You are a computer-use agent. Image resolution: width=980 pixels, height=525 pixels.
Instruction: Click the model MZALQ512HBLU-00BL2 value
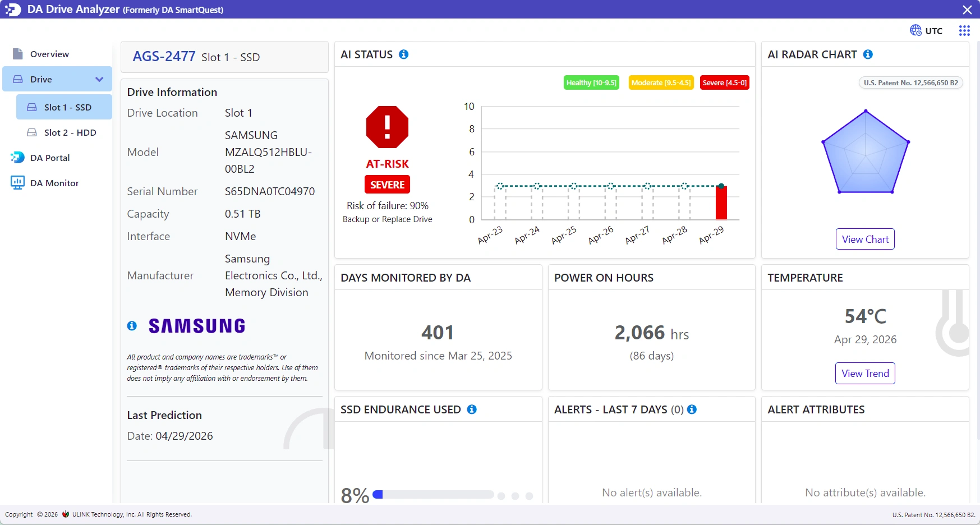[x=268, y=152]
